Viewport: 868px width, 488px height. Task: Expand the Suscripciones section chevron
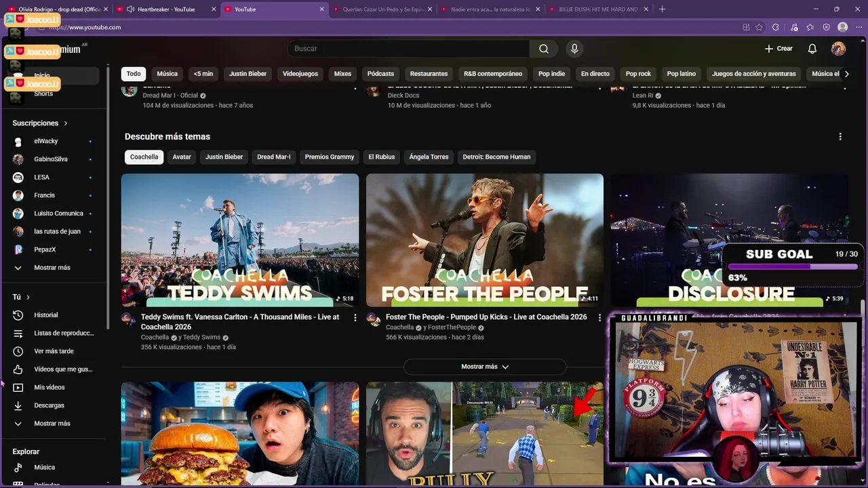pyautogui.click(x=66, y=123)
